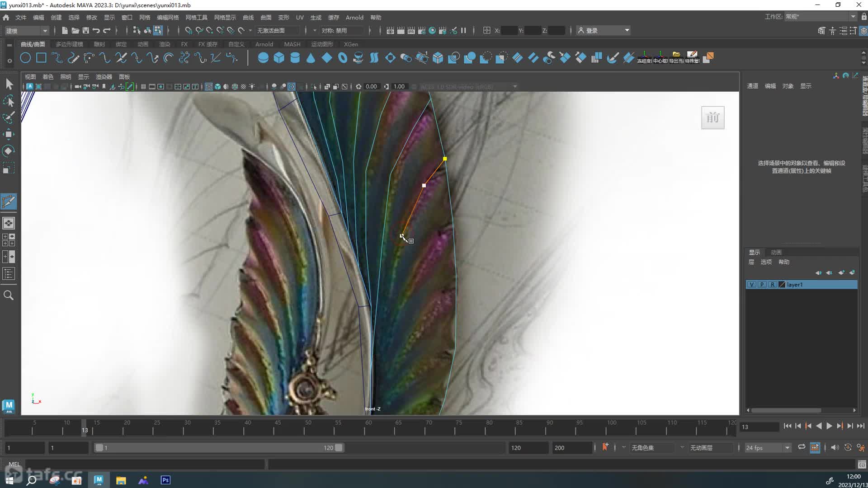
Task: Select the NURBS square tool on the shelf
Action: [x=41, y=58]
